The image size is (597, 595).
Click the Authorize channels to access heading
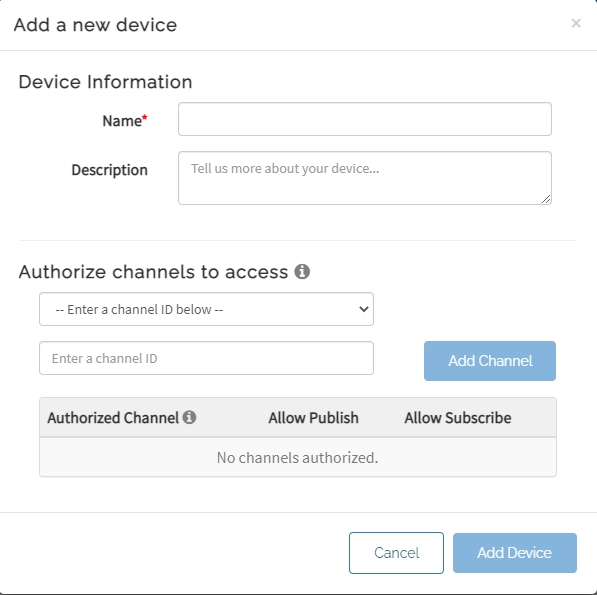click(x=153, y=272)
